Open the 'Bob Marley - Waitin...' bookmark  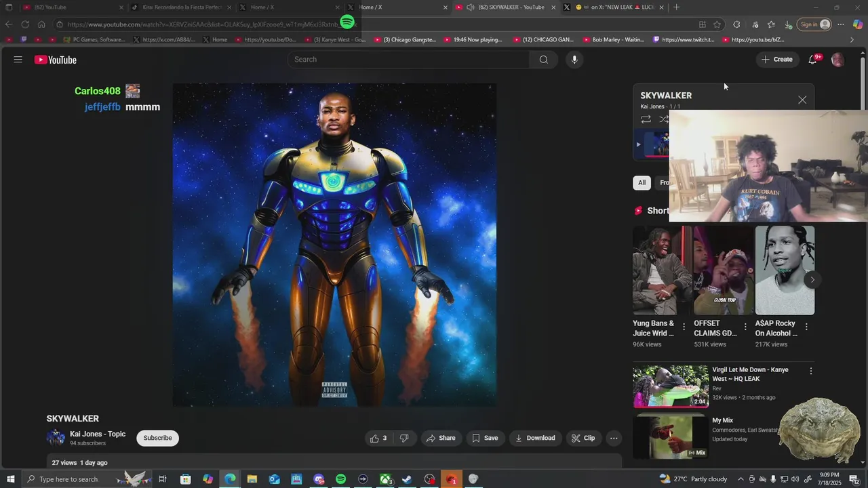click(613, 39)
